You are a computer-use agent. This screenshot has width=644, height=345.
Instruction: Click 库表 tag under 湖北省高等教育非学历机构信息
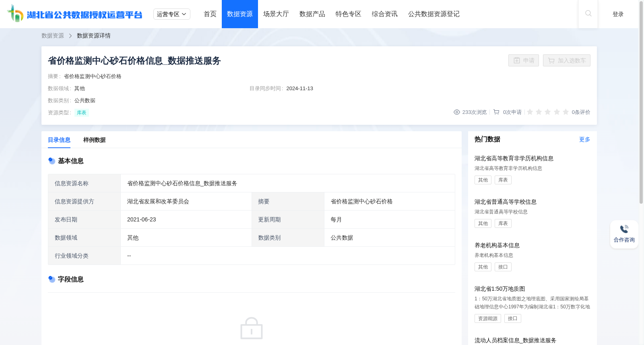click(503, 180)
